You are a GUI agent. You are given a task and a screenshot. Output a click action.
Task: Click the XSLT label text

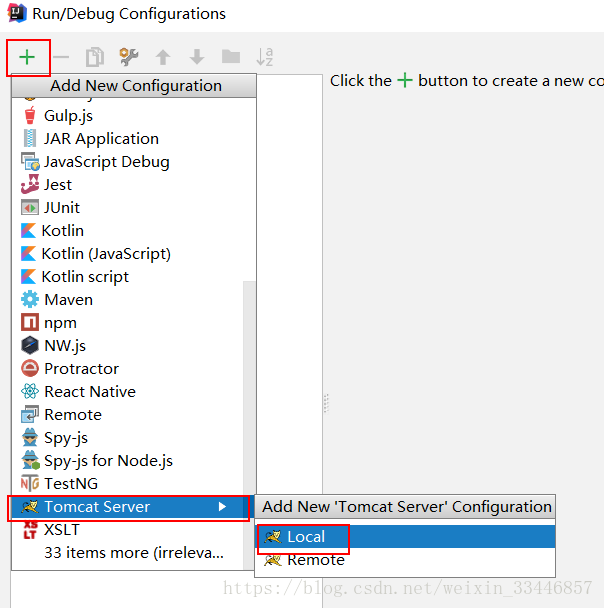pos(62,530)
